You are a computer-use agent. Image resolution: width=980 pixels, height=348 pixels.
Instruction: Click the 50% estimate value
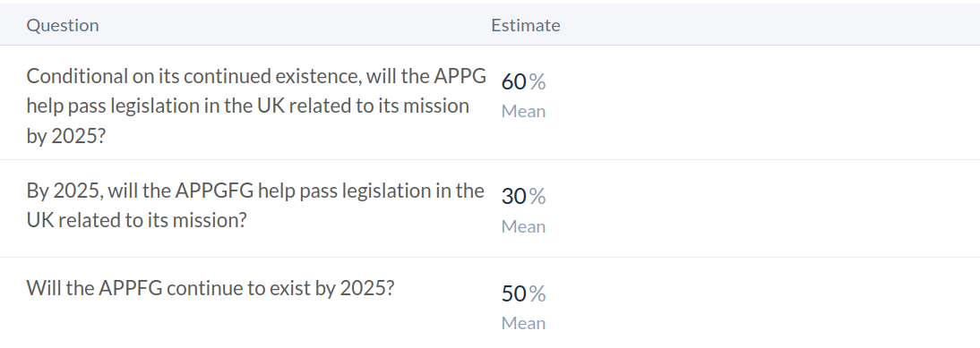[523, 293]
